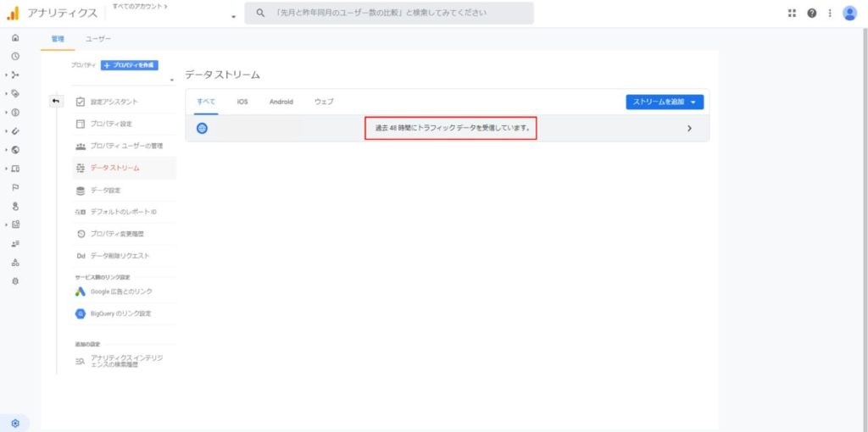Expand the data stream row chevron
Screen dimensions: 868x432
689,128
